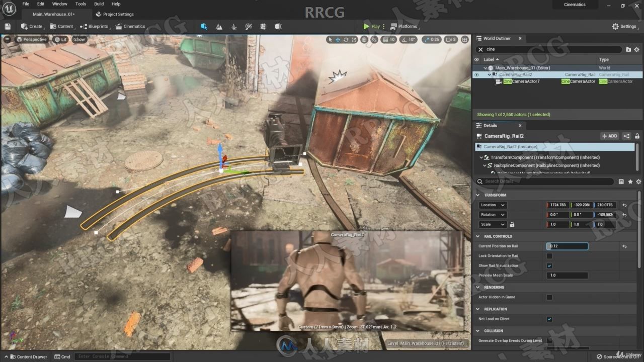Choose the translate gizmo tool in viewport
Screen dimensions: 644x362
(338, 39)
